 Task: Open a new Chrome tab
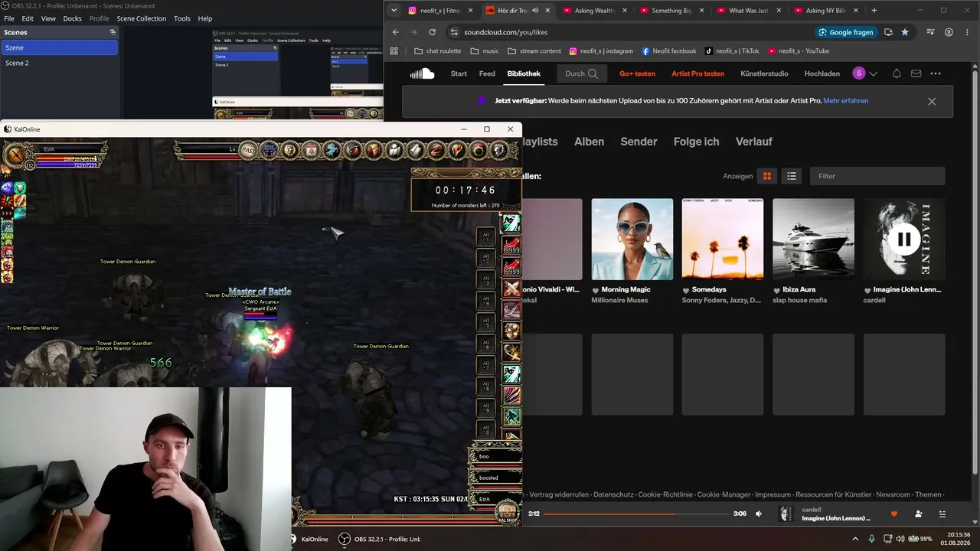click(x=874, y=11)
